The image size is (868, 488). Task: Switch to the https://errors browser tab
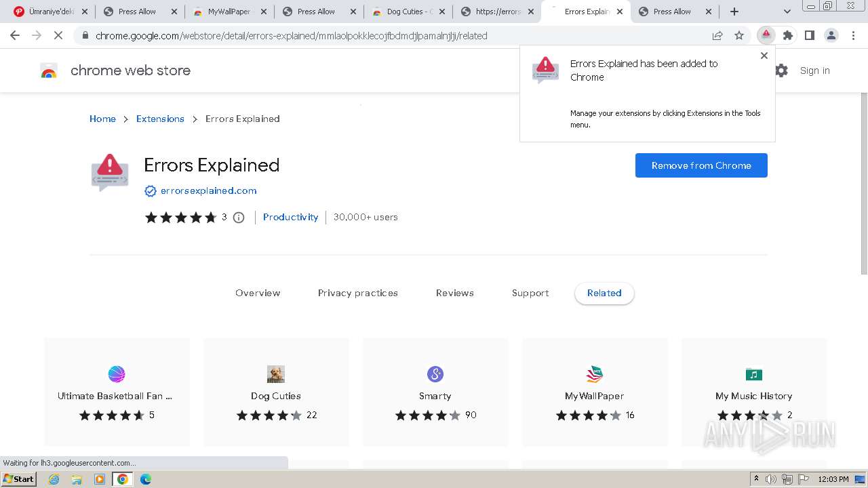click(497, 12)
